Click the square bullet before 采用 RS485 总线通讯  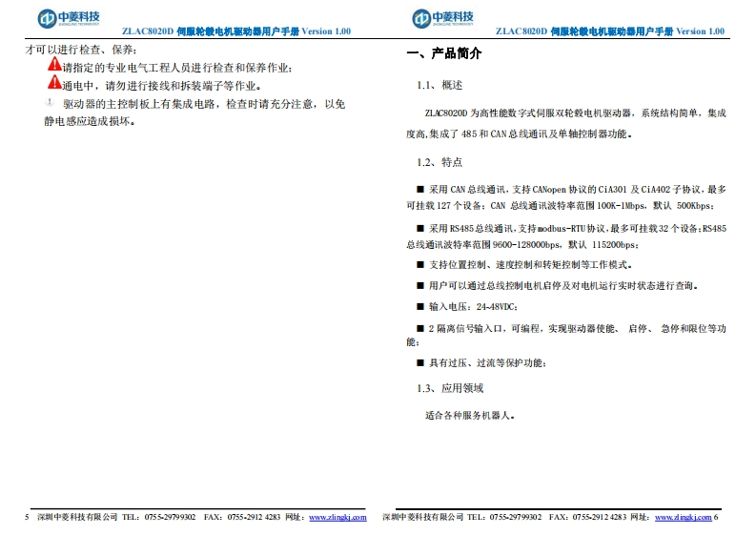coord(420,229)
